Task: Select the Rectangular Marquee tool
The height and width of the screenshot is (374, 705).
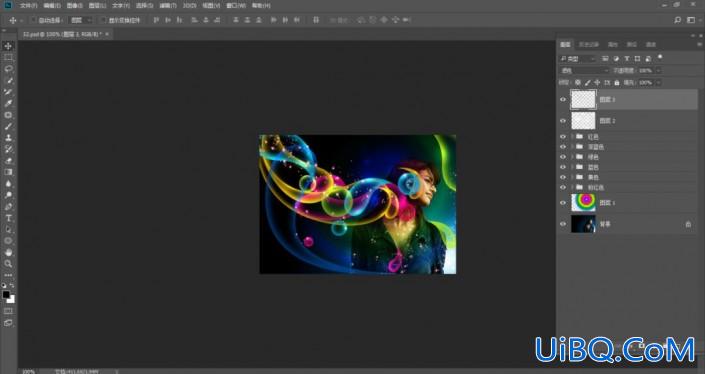Action: pyautogui.click(x=8, y=57)
